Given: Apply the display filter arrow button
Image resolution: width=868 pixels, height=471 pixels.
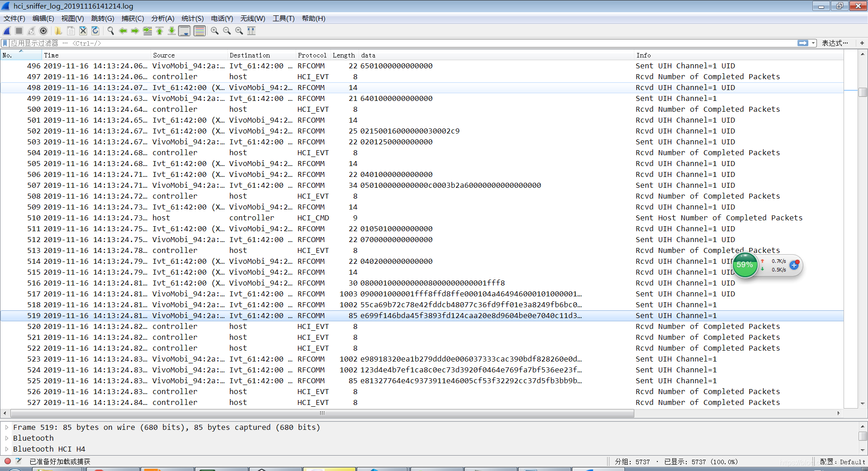Looking at the screenshot, I should (803, 43).
